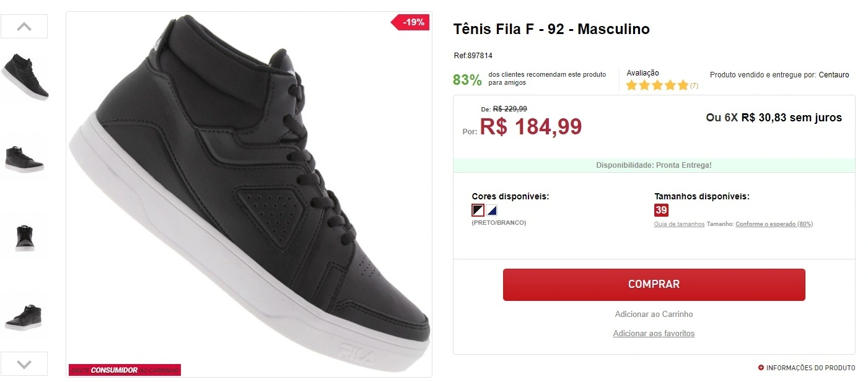Click the -19% discount badge
Screen dimensions: 868x382
[x=412, y=22]
